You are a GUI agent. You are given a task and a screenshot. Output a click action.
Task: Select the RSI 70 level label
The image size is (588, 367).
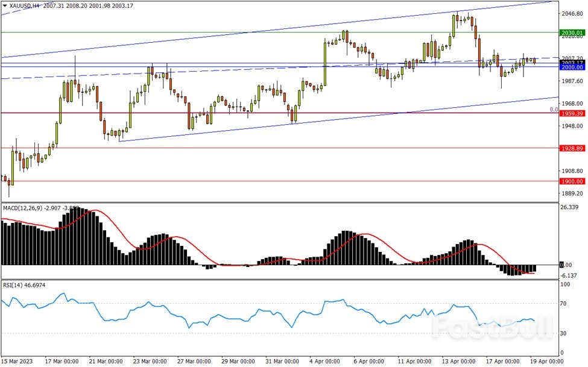(564, 305)
